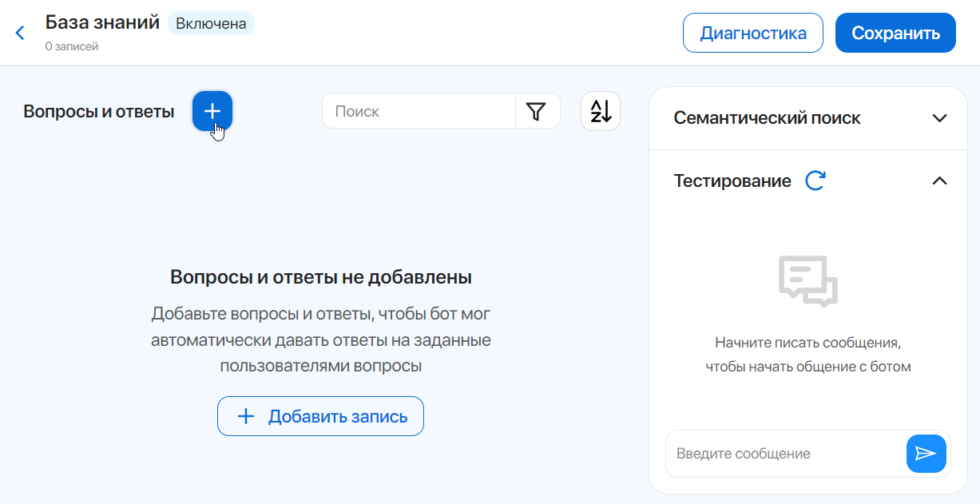Click the Семантический поиск section title
This screenshot has height=504, width=980.
coord(767,118)
